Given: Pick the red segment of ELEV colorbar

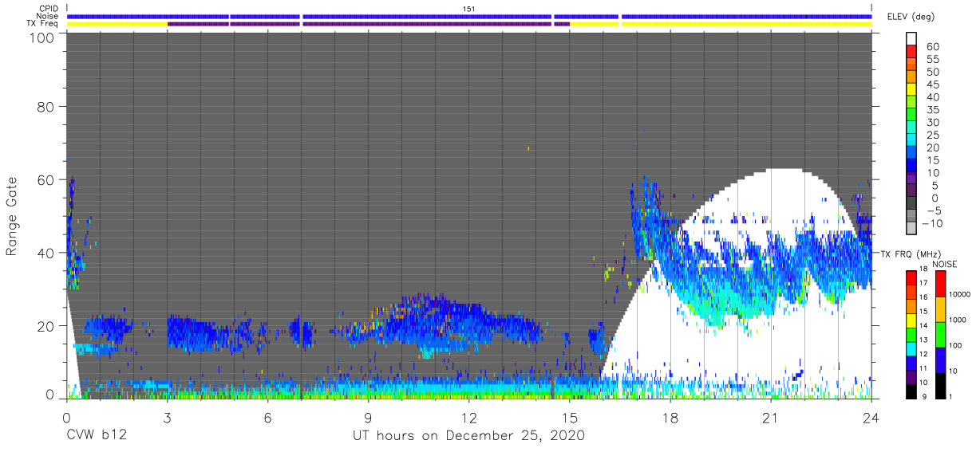Looking at the screenshot, I should point(913,53).
